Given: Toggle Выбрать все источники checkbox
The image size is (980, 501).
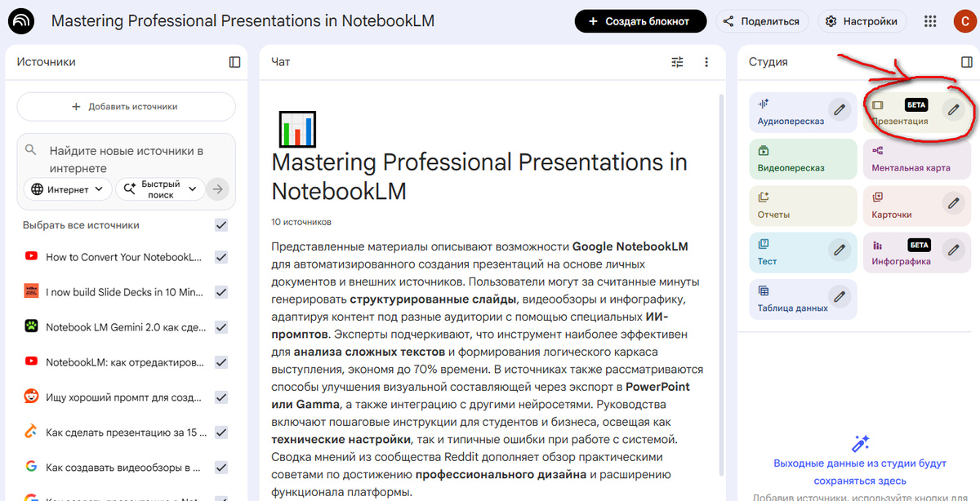Looking at the screenshot, I should click(220, 225).
